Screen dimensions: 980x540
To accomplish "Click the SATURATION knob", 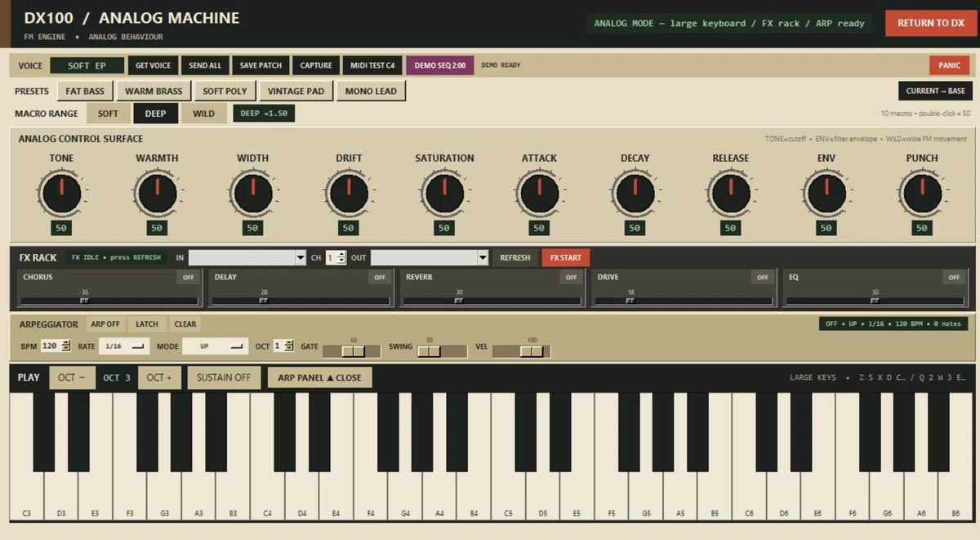I will click(x=444, y=194).
